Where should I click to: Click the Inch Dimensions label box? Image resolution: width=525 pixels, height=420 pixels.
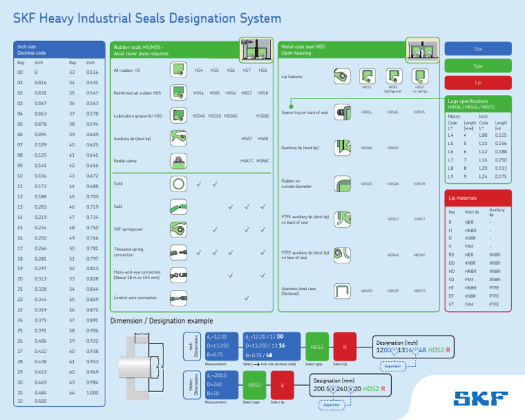(x=192, y=346)
